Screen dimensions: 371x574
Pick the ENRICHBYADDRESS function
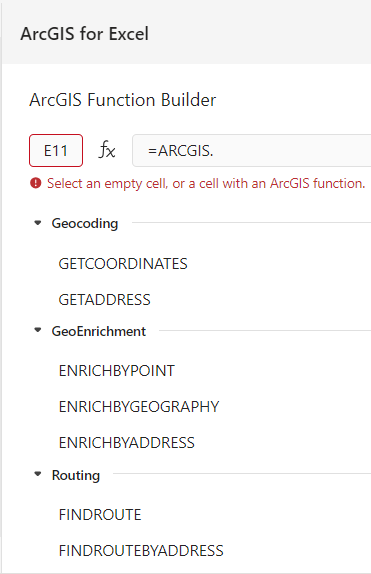[127, 443]
